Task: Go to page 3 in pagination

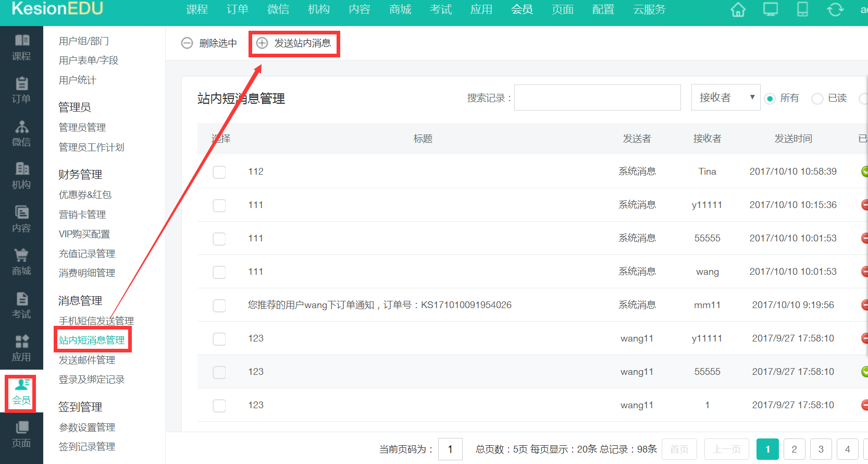Action: 821,449
